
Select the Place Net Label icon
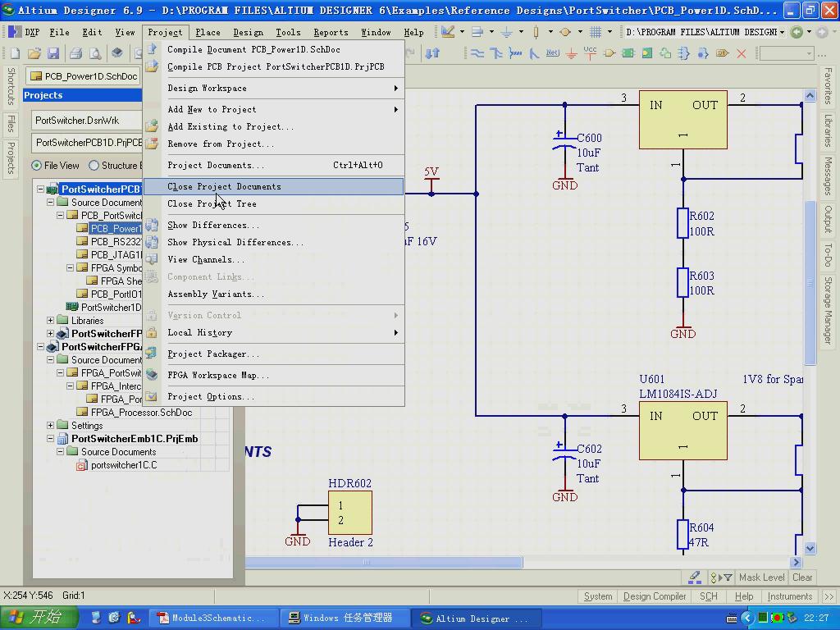(552, 53)
